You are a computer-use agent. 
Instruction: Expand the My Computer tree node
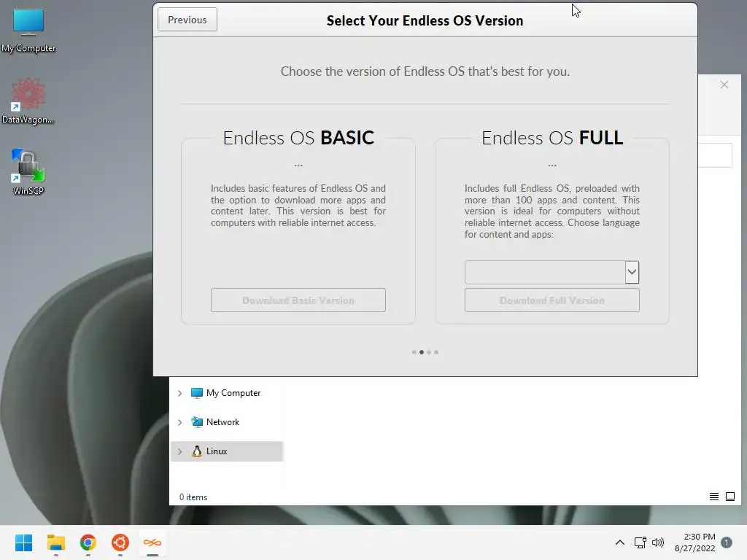(x=179, y=393)
